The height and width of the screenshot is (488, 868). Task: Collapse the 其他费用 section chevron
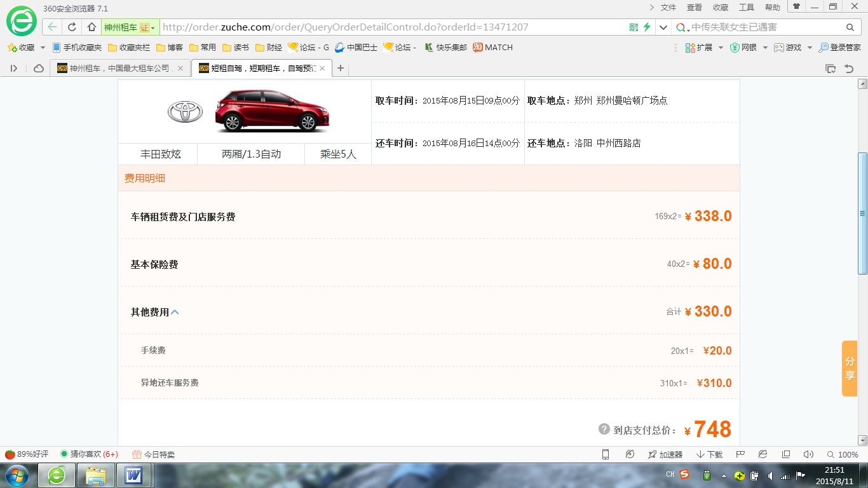coord(175,312)
